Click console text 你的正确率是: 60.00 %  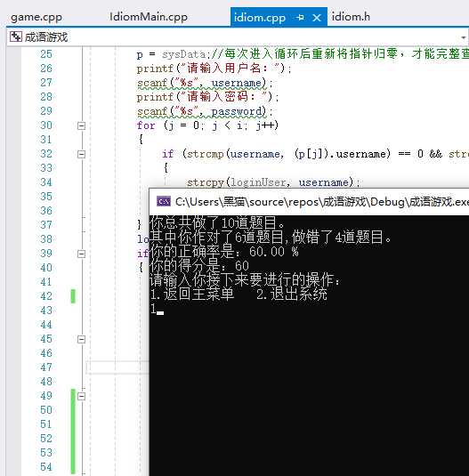tap(224, 252)
